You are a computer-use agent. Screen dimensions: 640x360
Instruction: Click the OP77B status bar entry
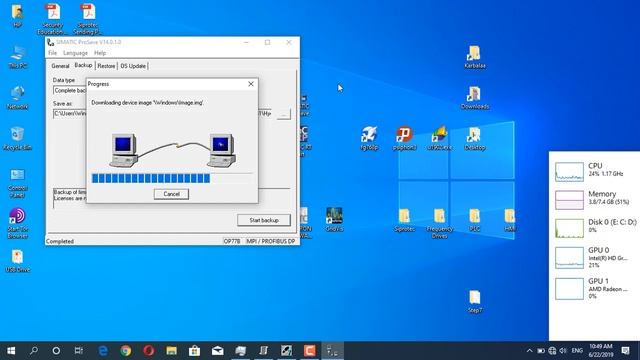[x=232, y=241]
